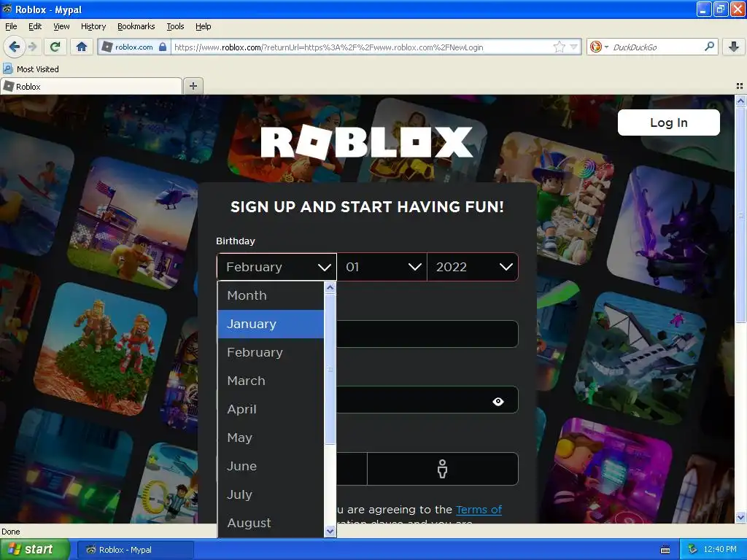Open the year dropdown showing 2022
This screenshot has height=560, width=747.
point(473,267)
